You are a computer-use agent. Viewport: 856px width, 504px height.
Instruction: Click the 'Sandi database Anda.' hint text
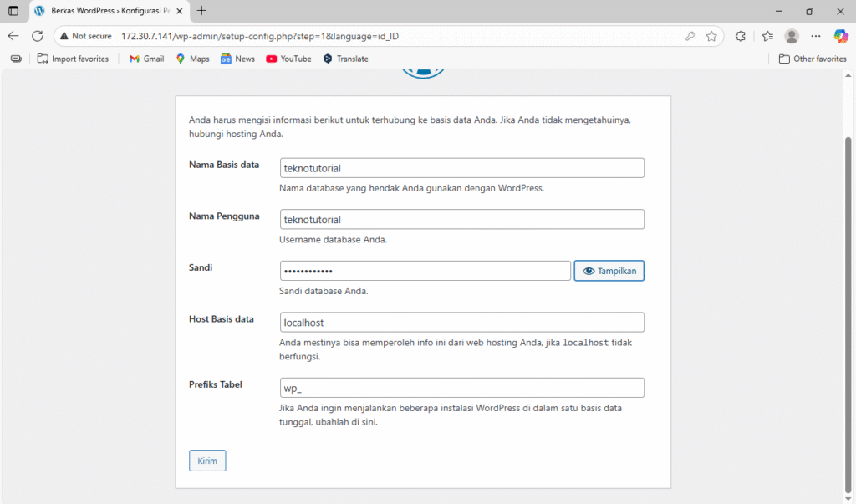(324, 291)
